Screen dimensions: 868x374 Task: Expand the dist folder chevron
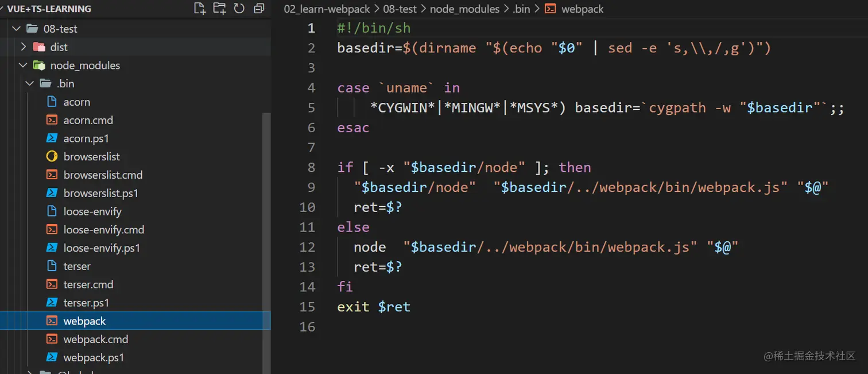click(24, 47)
